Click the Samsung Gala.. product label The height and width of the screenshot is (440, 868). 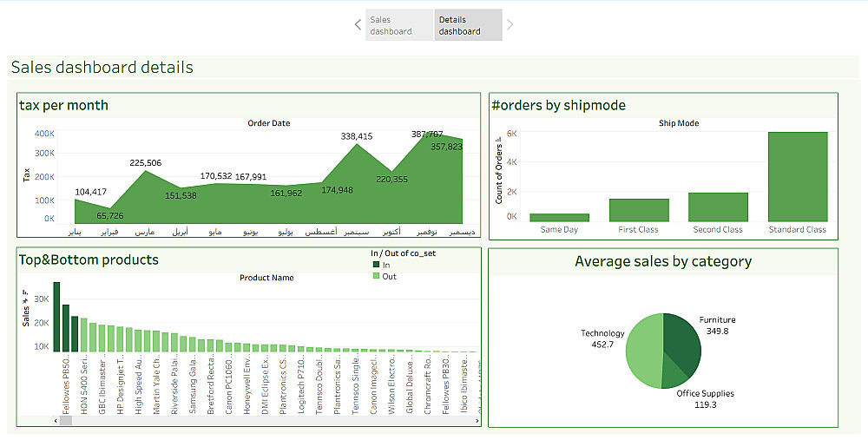193,386
